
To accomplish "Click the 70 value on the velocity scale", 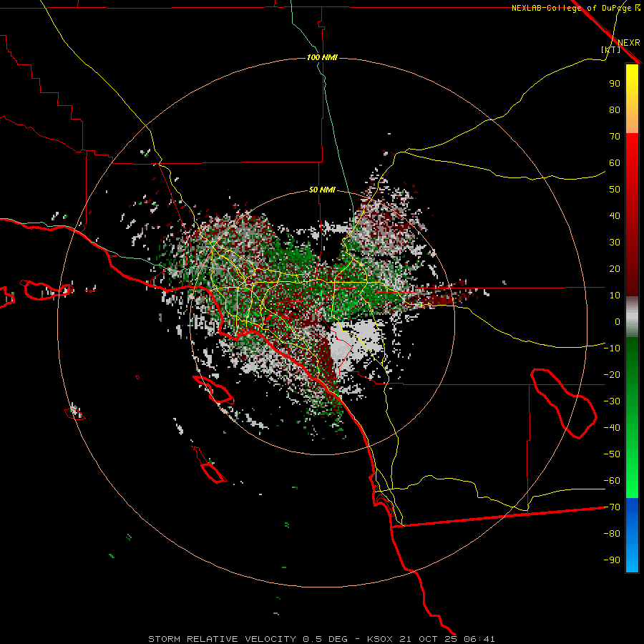I will [x=615, y=137].
